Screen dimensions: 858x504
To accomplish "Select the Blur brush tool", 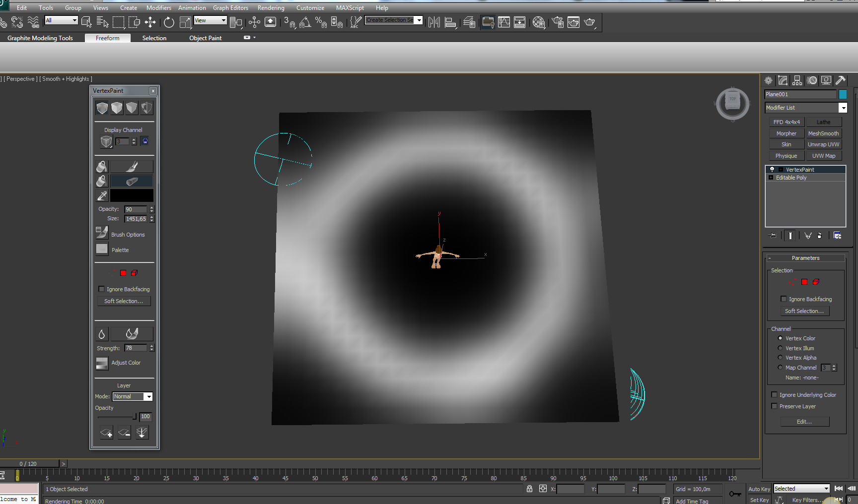I will (x=132, y=334).
